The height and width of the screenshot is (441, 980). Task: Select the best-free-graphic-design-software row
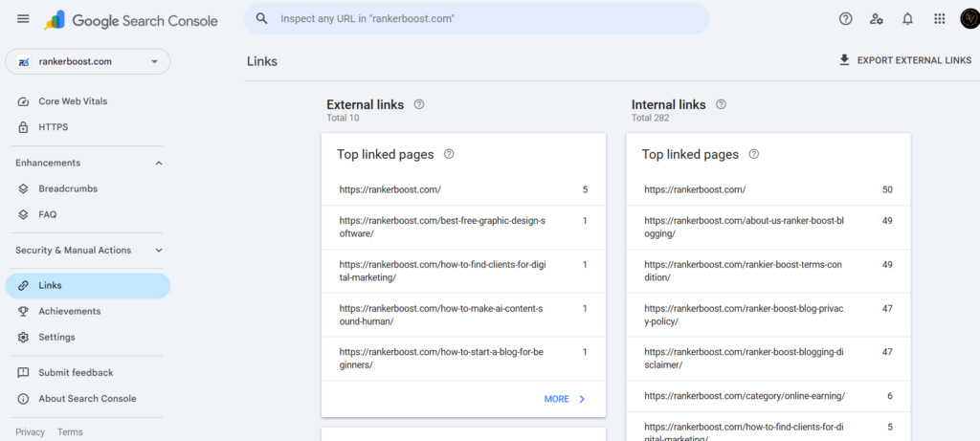[x=464, y=228]
